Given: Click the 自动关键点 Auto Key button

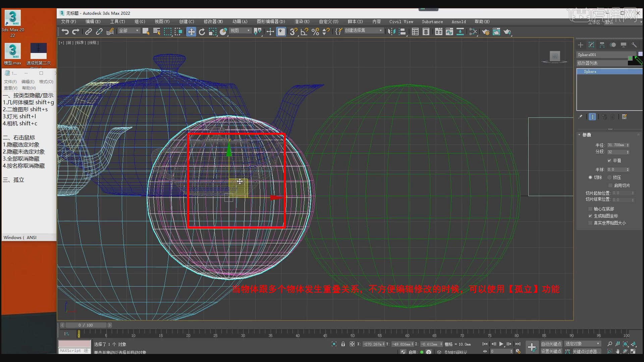Looking at the screenshot, I should tap(551, 344).
